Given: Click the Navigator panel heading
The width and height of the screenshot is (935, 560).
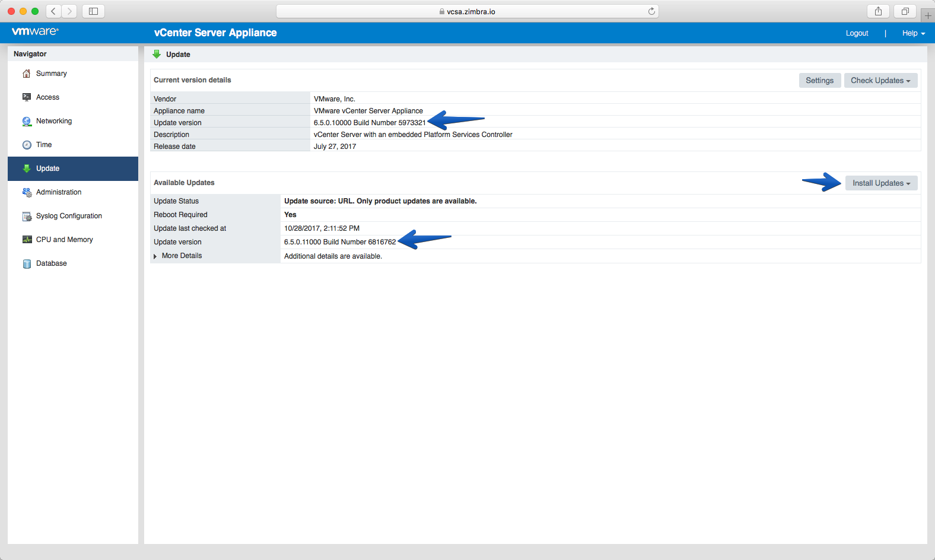Looking at the screenshot, I should [30, 54].
